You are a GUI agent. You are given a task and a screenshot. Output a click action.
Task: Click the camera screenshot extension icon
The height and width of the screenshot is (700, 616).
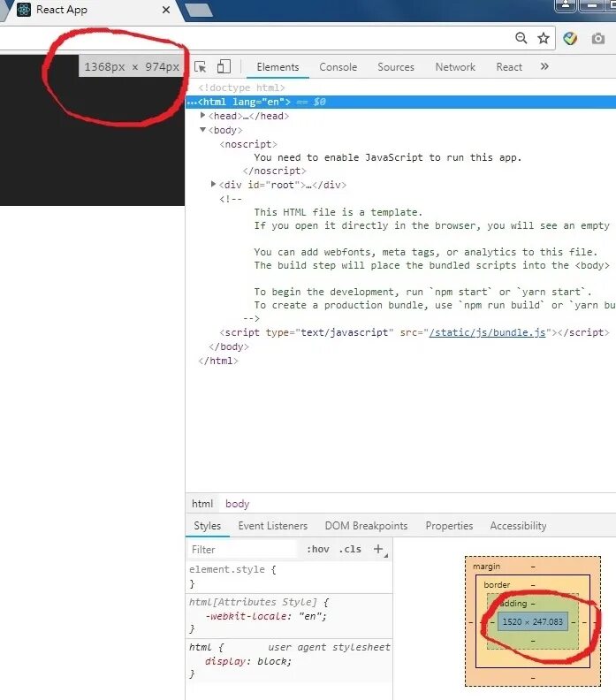point(598,38)
